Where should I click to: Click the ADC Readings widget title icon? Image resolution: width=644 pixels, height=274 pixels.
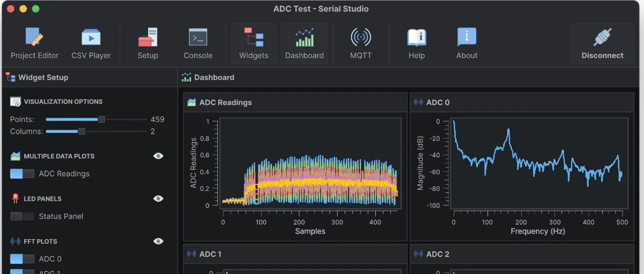pyautogui.click(x=192, y=102)
